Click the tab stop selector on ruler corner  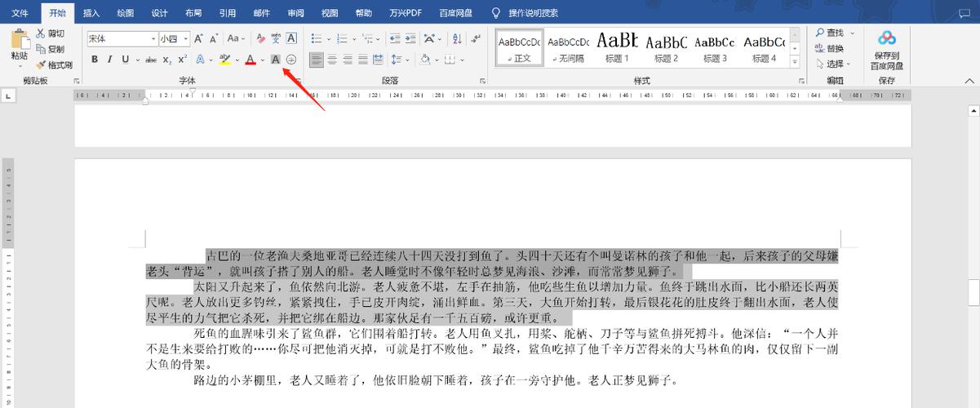pyautogui.click(x=9, y=96)
